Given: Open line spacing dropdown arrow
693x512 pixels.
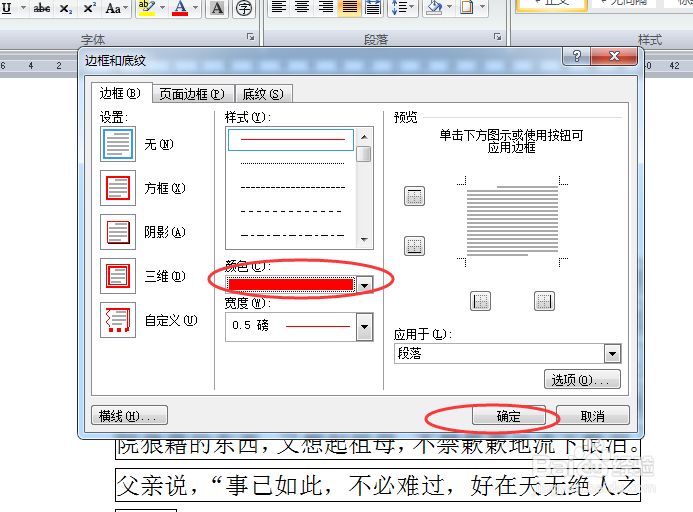Looking at the screenshot, I should point(412,8).
